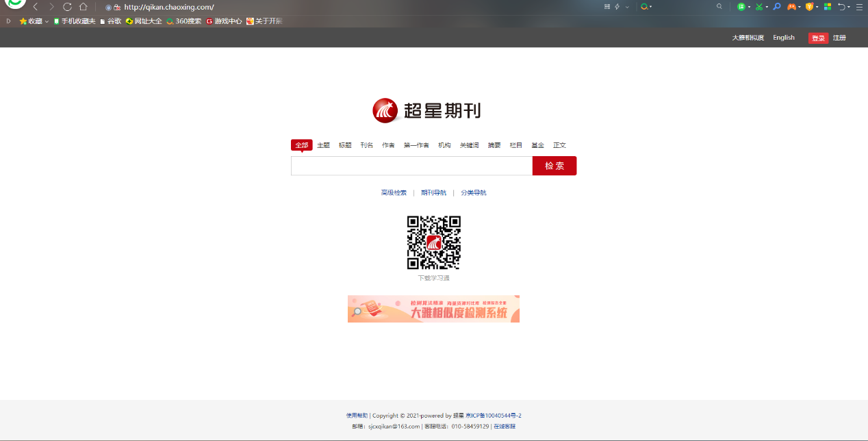Click the yellow shield wallet icon
Image resolution: width=868 pixels, height=441 pixels.
(x=810, y=7)
